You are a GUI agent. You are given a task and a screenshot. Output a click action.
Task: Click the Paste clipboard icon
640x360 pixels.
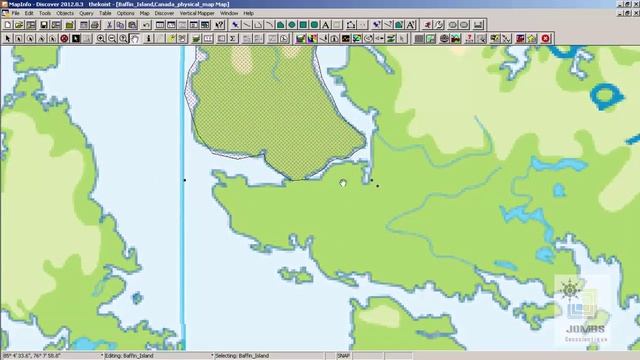[x=132, y=25]
